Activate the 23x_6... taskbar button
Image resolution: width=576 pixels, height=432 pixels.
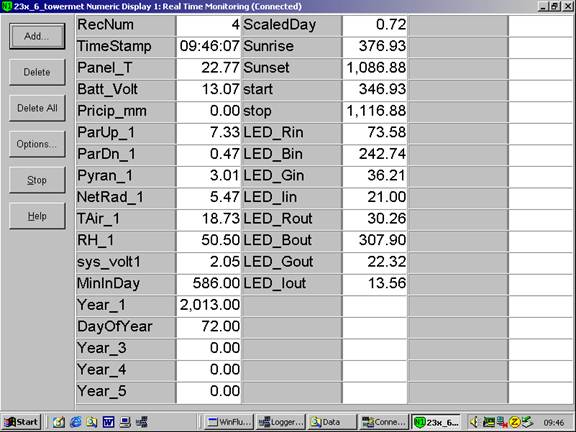tap(436, 422)
